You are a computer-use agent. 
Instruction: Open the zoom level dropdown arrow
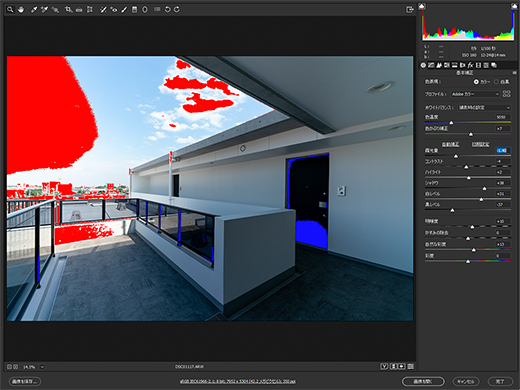[x=42, y=367]
